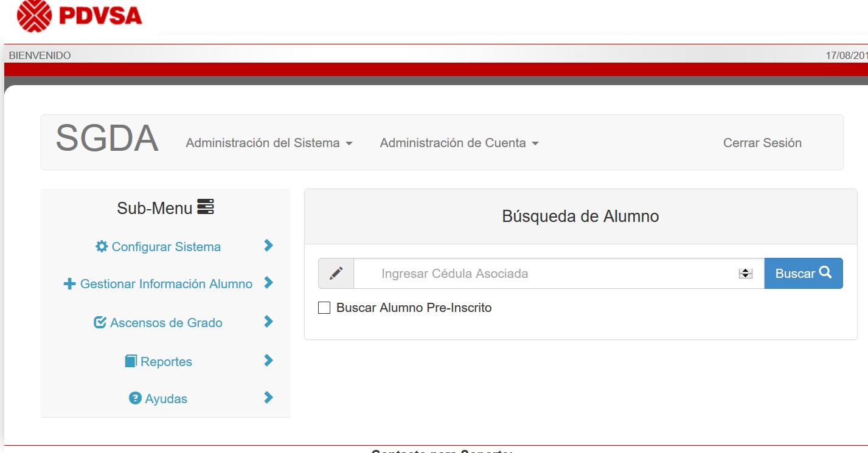Click the PDVSA logo
Viewport: 868px width, 453px height.
[79, 16]
